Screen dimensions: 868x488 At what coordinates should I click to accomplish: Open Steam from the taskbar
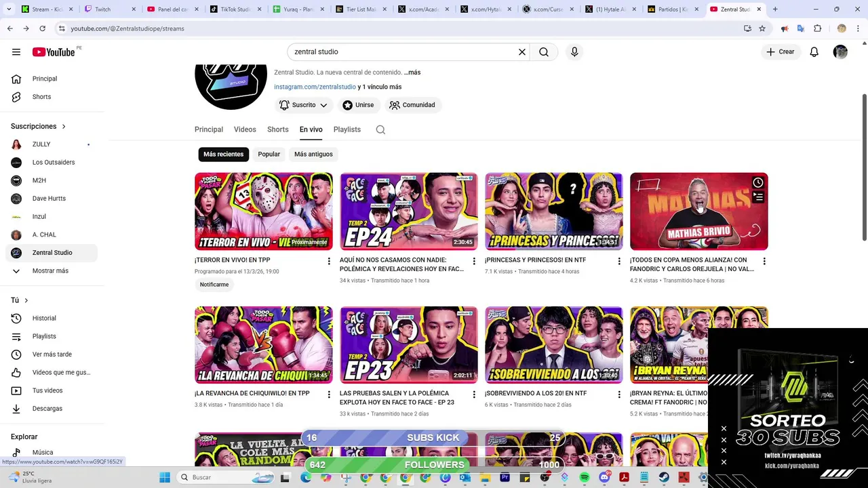[663, 477]
